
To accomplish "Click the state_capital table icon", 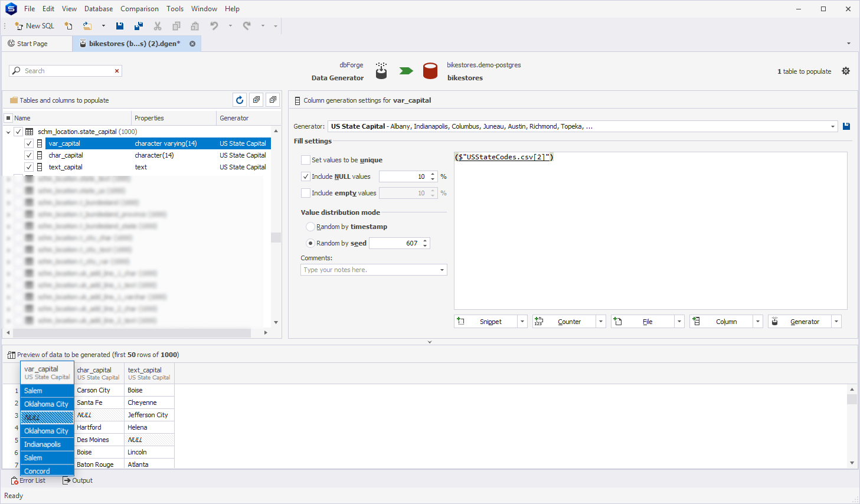I will pos(29,132).
